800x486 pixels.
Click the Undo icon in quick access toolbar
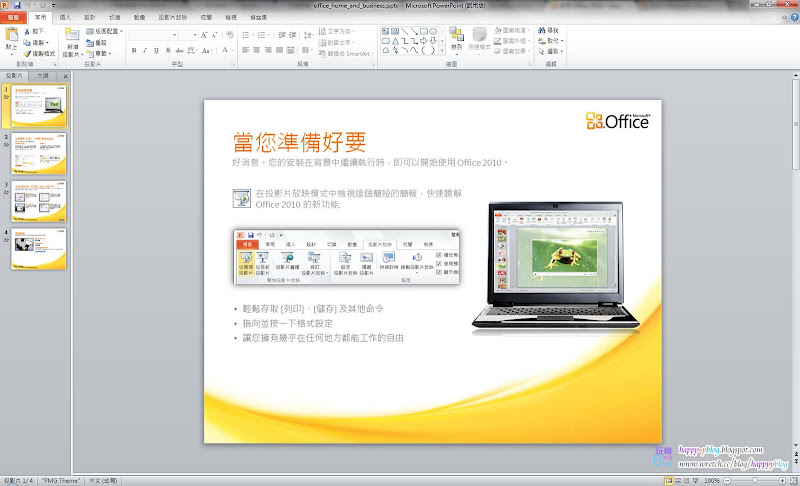28,5
